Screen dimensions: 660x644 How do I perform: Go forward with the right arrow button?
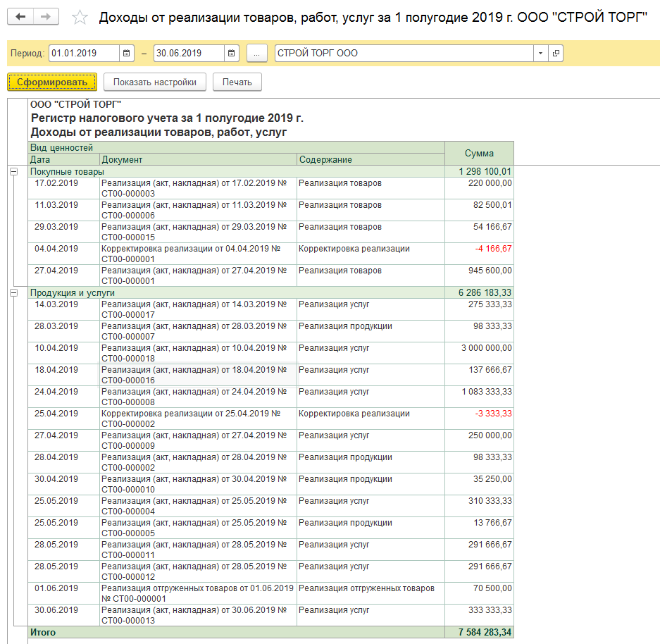(x=46, y=17)
